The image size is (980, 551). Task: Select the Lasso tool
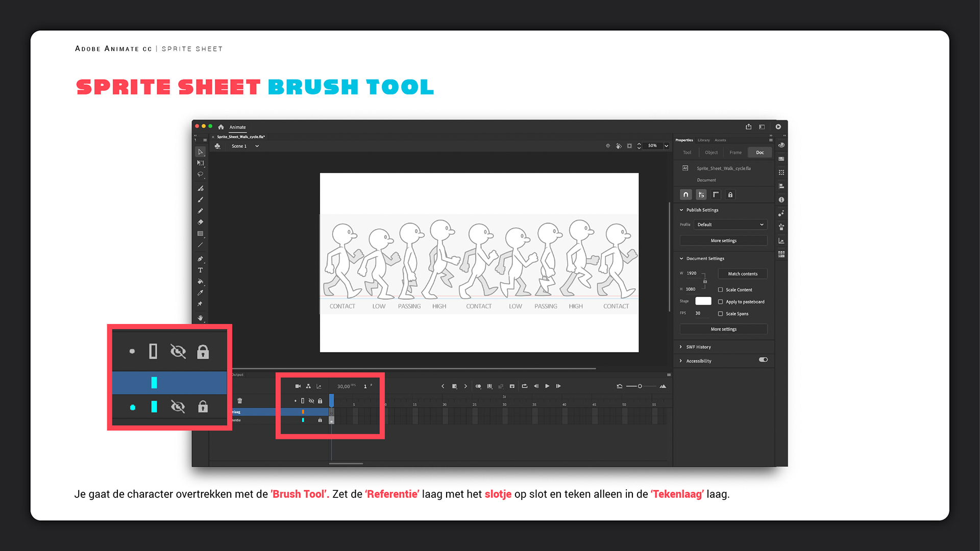point(200,174)
